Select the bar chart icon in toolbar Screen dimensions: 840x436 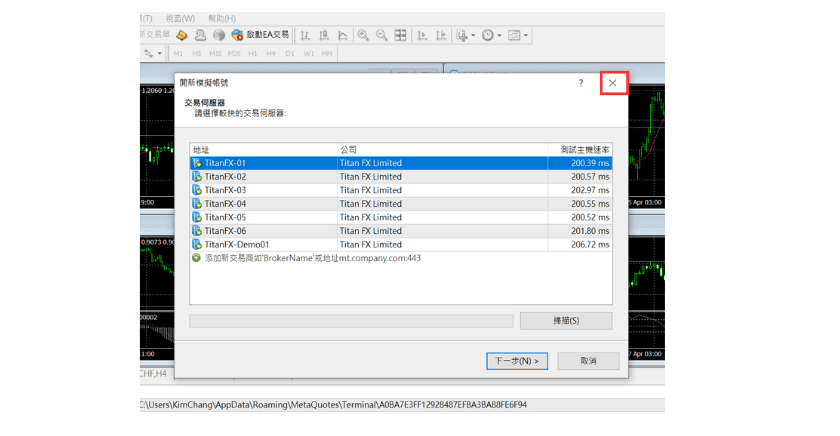tap(305, 35)
